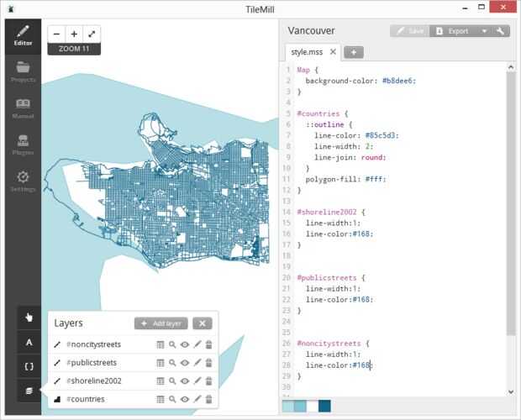This screenshot has width=521, height=420.
Task: Delete the #shoreline2002 layer
Action: (208, 381)
